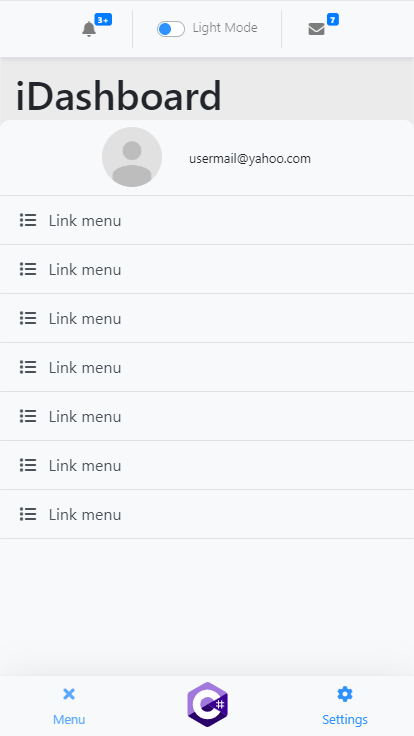This screenshot has height=736, width=414.
Task: Click the Settings label in bottom bar
Action: click(345, 720)
